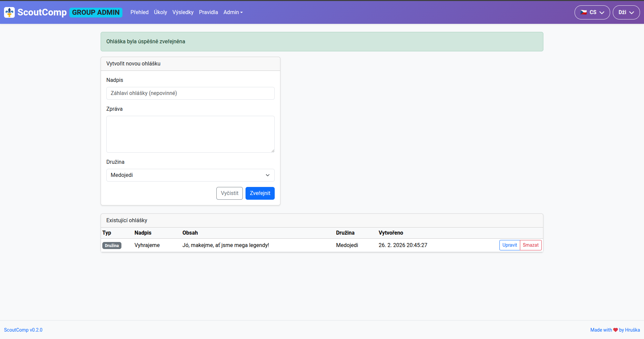Open the Dži user menu

(x=626, y=12)
